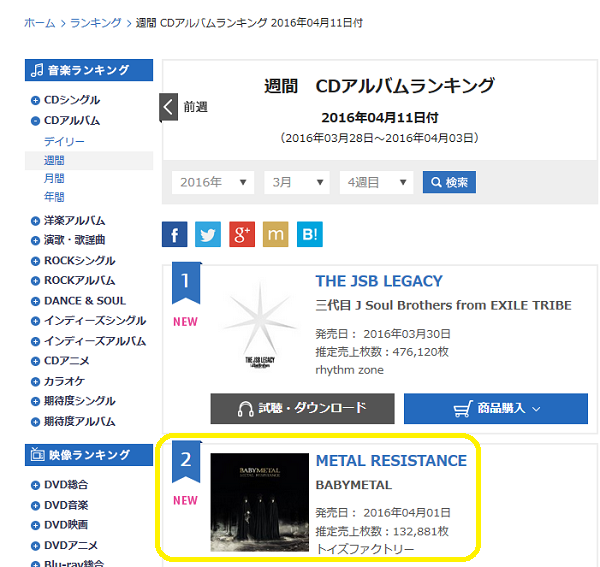Expand カラオケ plus icon

pyautogui.click(x=35, y=382)
